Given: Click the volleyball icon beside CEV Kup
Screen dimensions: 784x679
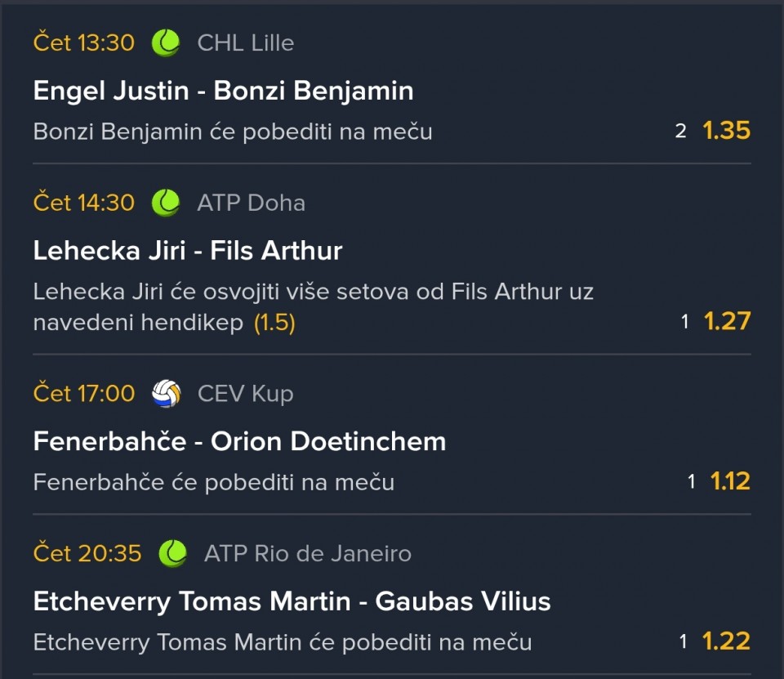Looking at the screenshot, I should pos(166,394).
